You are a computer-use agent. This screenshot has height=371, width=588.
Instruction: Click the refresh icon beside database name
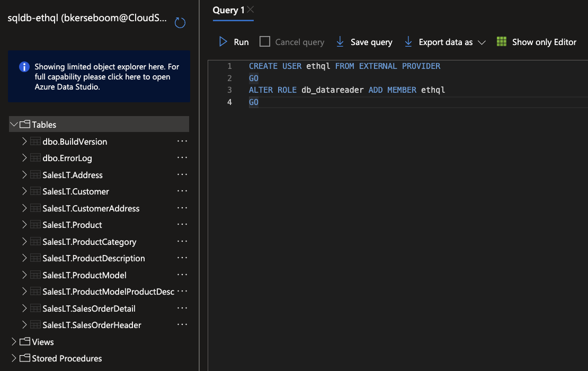tap(180, 23)
